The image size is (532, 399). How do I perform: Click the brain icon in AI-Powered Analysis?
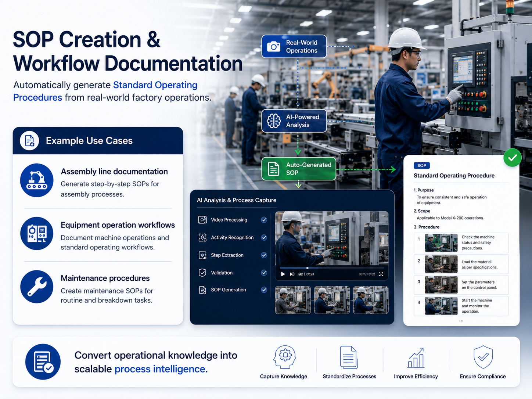[274, 121]
